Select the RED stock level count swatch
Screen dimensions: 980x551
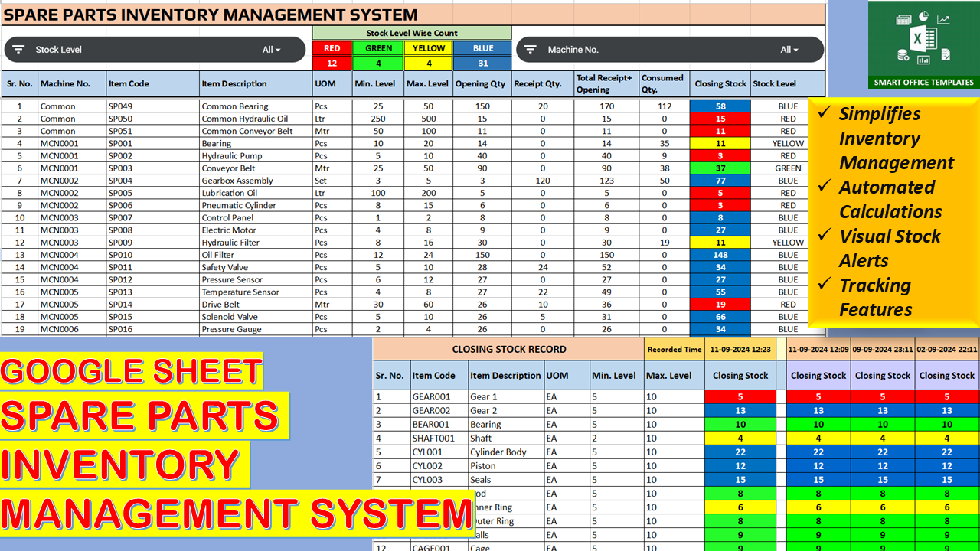tap(332, 64)
